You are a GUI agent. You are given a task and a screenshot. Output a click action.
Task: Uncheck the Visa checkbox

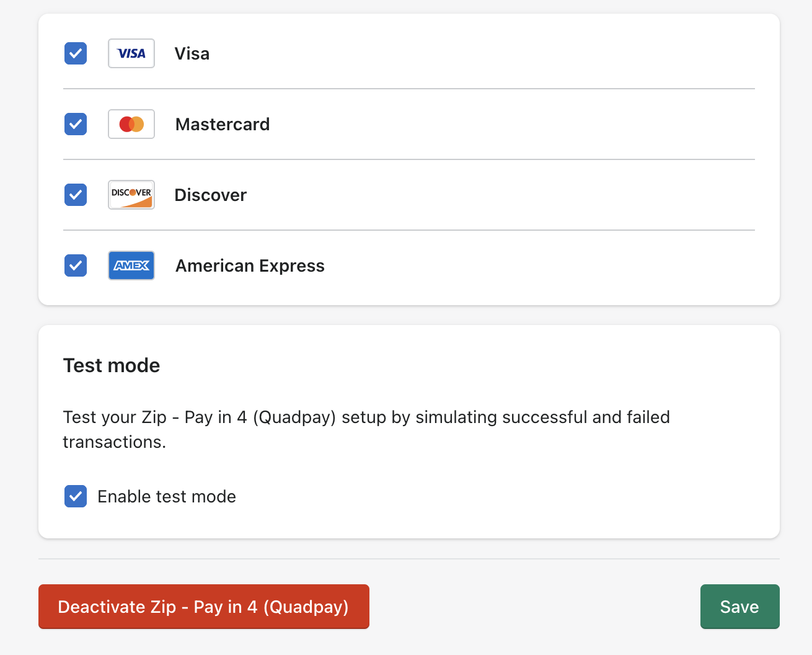[76, 53]
